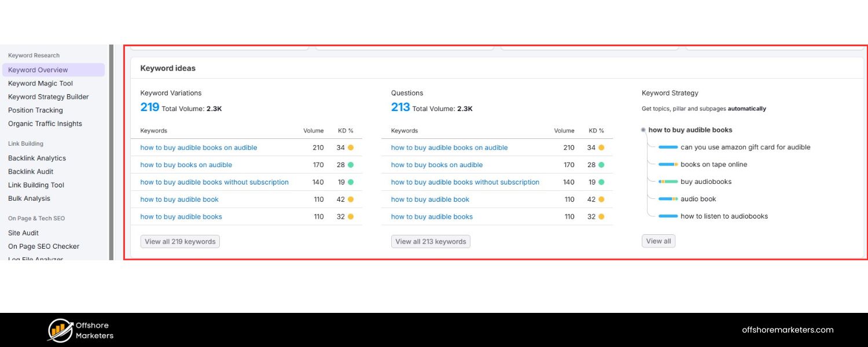Click the yellow KD dot in the Questions column for 'how to buy audible books on audible'
The height and width of the screenshot is (347, 868).
(x=602, y=147)
